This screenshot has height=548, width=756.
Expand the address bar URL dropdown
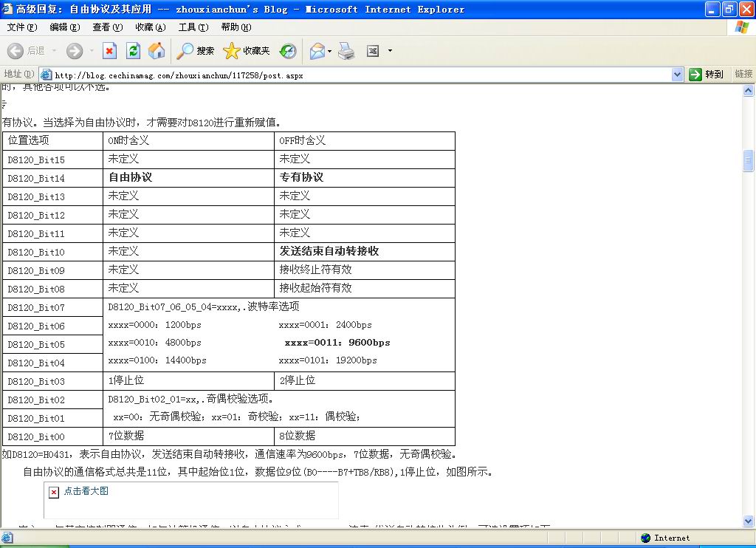pyautogui.click(x=678, y=75)
